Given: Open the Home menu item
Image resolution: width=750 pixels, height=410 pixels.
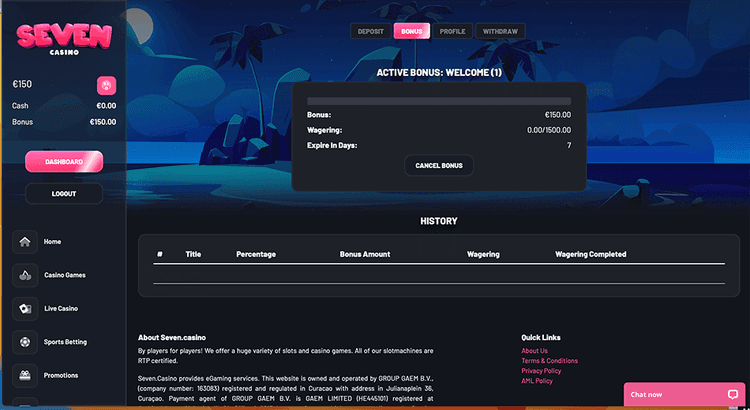Looking at the screenshot, I should 53,242.
